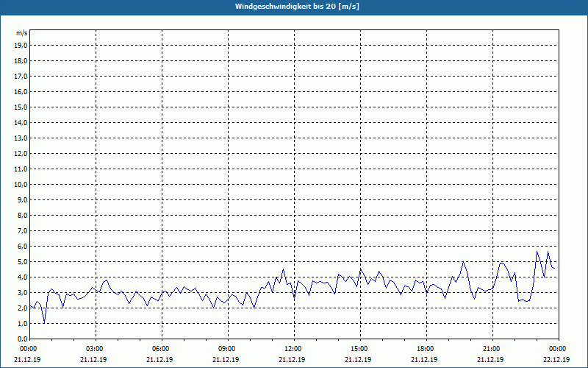Click the chart title 'Windgeschwindigkeit bis 20 [m/s]'
The height and width of the screenshot is (368, 588).
click(297, 7)
